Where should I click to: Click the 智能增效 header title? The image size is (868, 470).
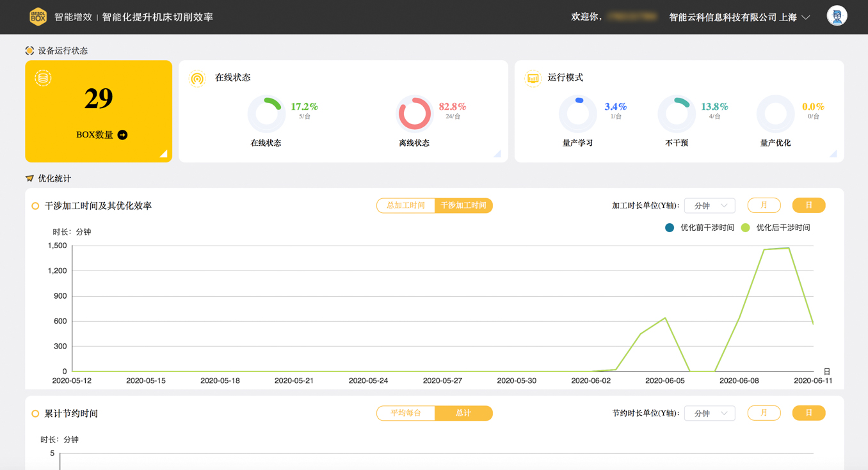point(74,17)
